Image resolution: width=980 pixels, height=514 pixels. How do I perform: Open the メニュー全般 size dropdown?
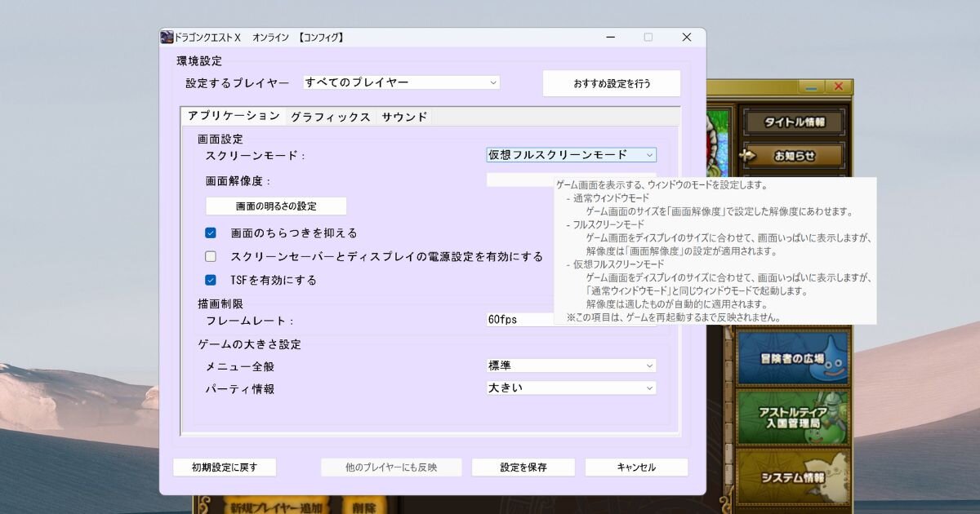[572, 366]
